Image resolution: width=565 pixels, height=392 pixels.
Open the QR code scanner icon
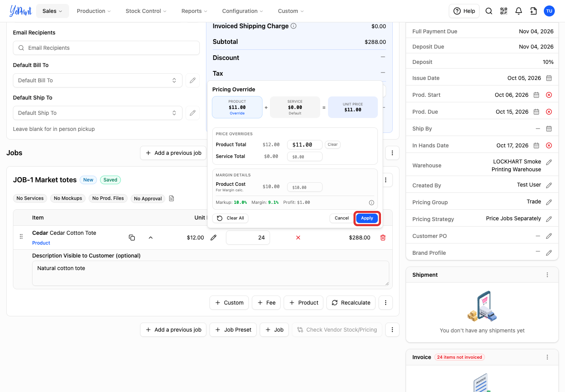coord(504,11)
